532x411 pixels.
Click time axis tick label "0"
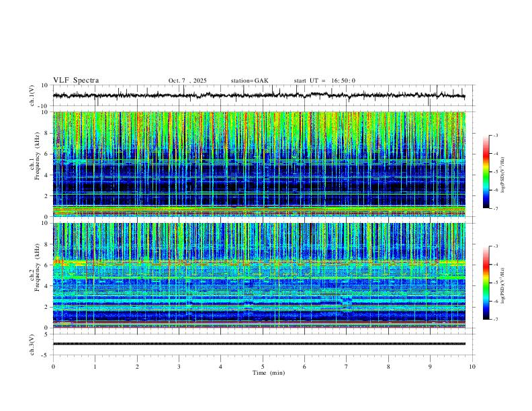(x=53, y=367)
